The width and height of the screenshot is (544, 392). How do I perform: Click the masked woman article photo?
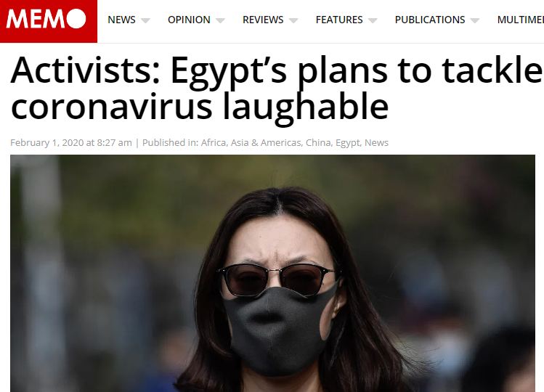tap(272, 274)
